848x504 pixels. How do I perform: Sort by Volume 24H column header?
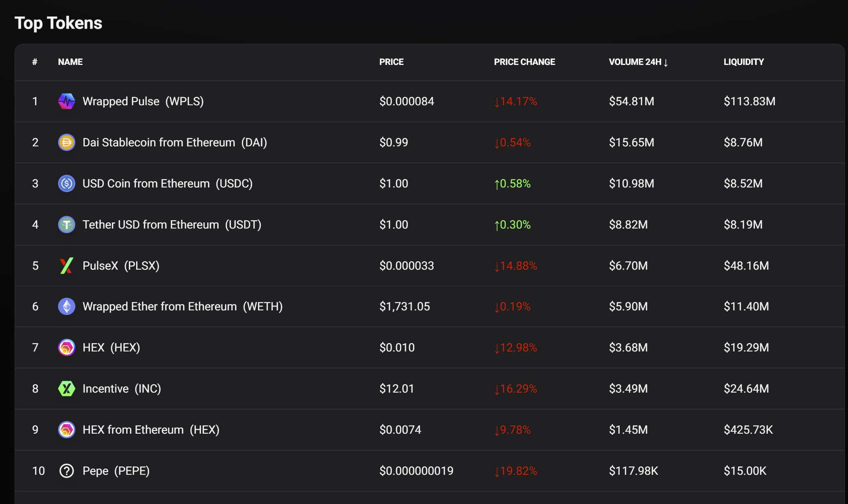pos(638,62)
